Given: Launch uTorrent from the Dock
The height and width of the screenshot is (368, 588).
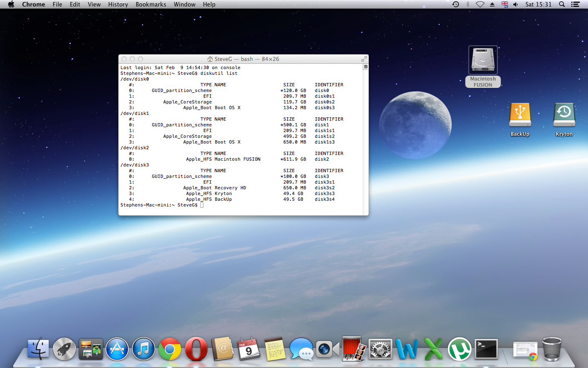Looking at the screenshot, I should pos(459,350).
